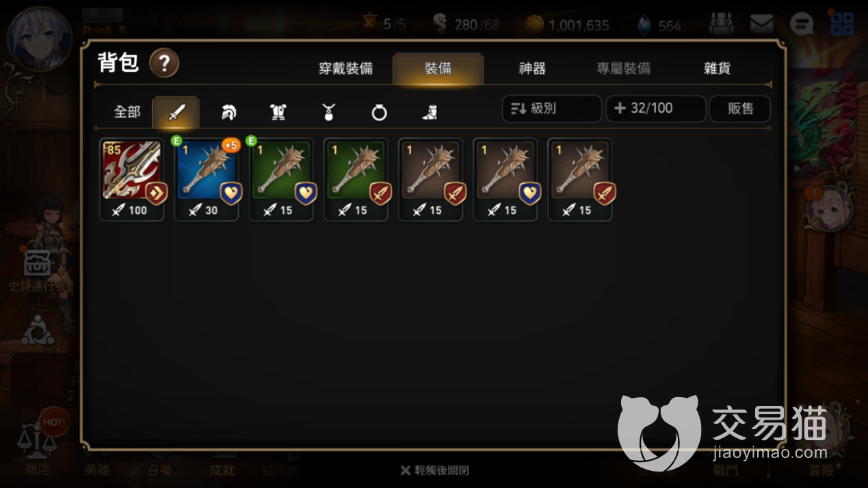Switch to the 雜貨 tab
Screen dimensions: 868x488
717,68
